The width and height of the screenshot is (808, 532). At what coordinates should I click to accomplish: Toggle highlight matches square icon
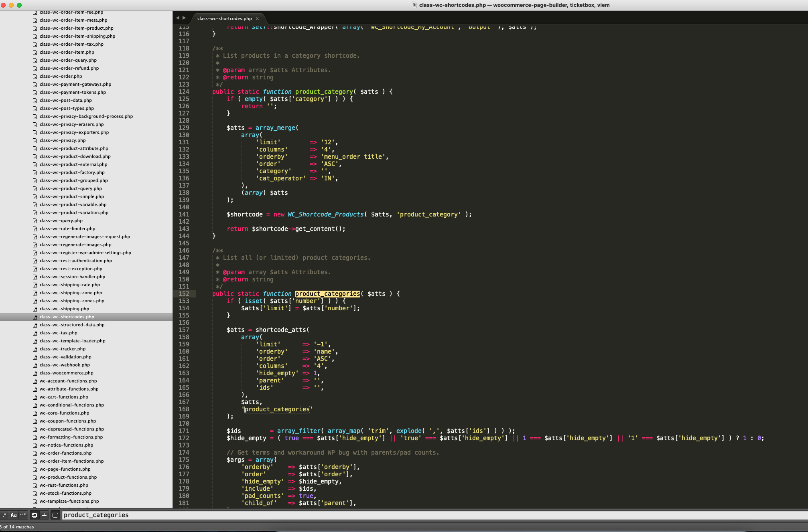point(55,515)
